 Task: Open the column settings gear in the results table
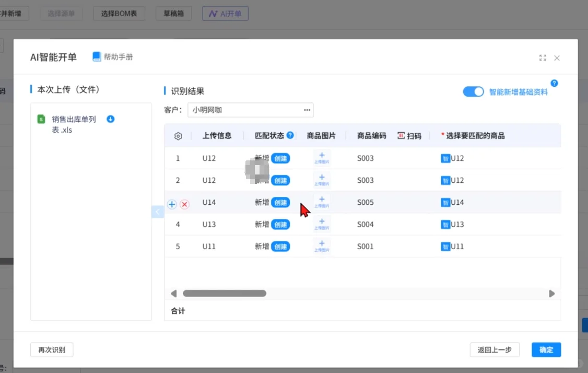point(178,135)
